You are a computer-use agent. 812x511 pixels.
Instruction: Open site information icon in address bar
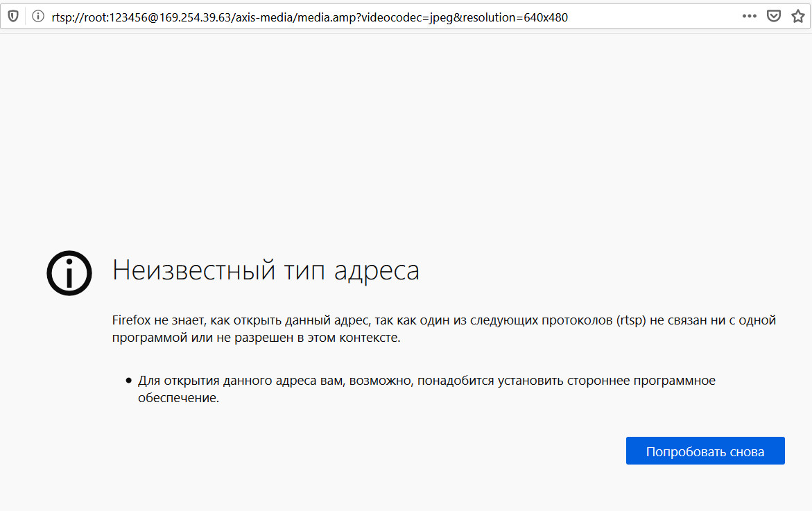point(38,17)
